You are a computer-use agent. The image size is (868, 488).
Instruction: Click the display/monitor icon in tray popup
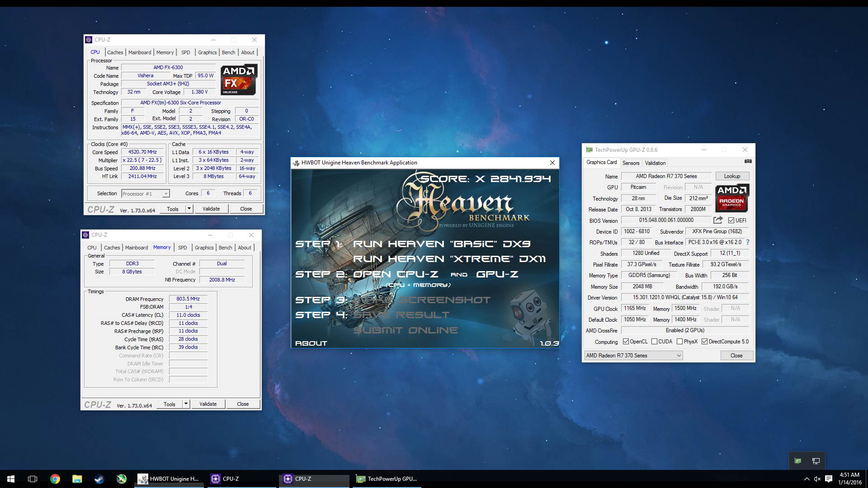click(x=816, y=461)
